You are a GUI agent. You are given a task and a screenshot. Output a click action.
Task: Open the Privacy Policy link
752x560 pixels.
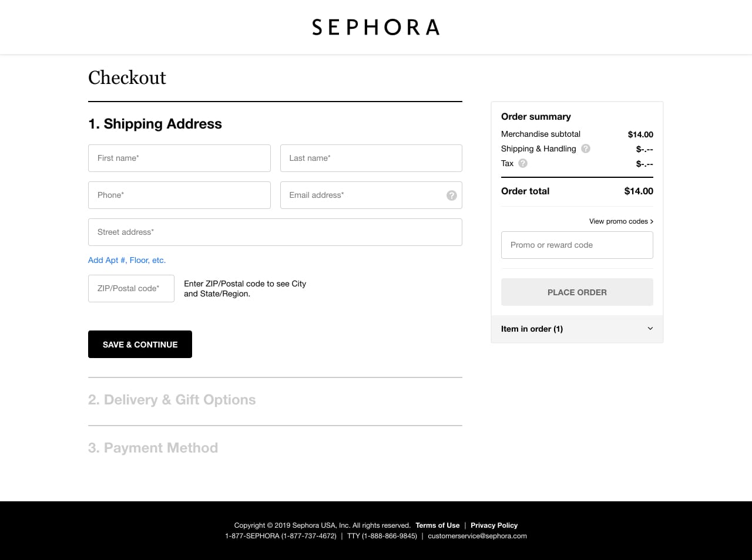click(494, 525)
